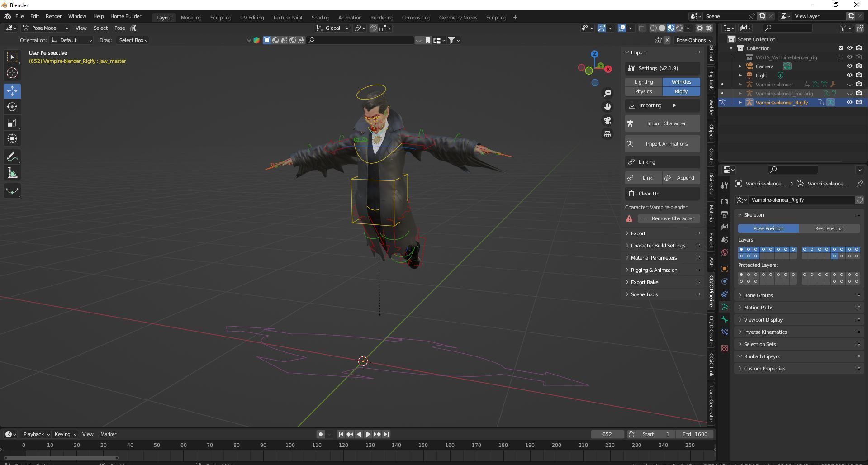The image size is (868, 465).
Task: Play the animation forward
Action: click(368, 434)
